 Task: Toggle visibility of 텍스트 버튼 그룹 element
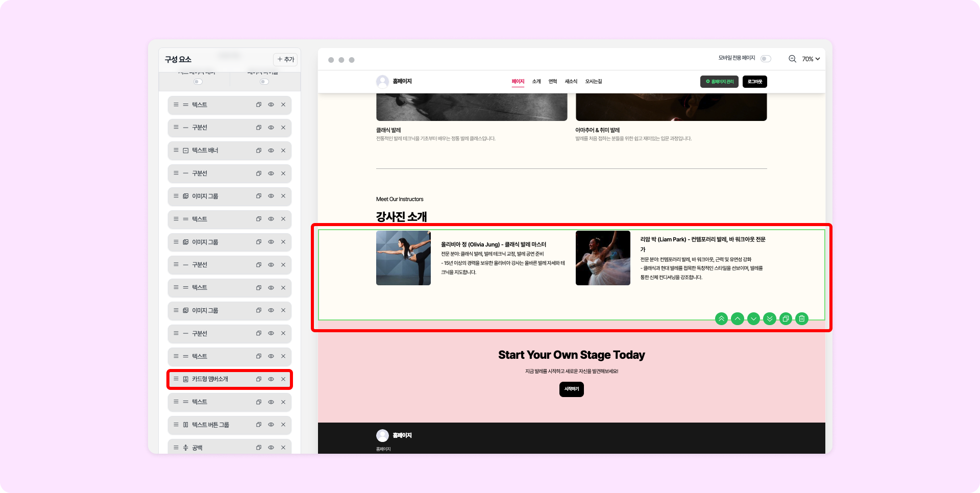[x=271, y=425]
